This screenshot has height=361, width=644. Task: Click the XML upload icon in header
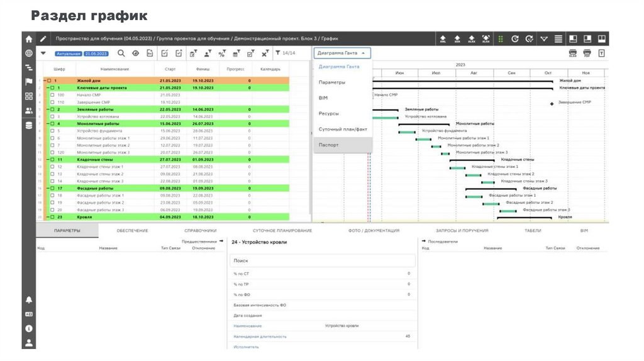pyautogui.click(x=443, y=39)
